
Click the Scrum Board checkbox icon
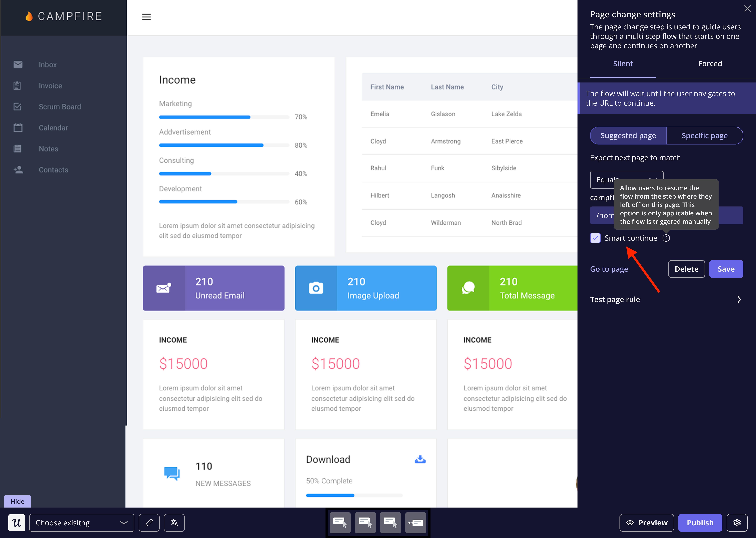pos(18,106)
